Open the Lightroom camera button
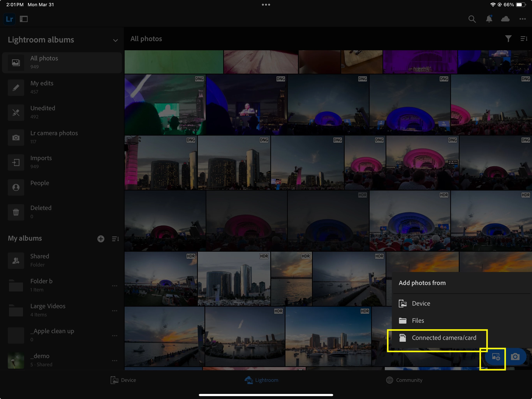The height and width of the screenshot is (399, 532). [515, 356]
